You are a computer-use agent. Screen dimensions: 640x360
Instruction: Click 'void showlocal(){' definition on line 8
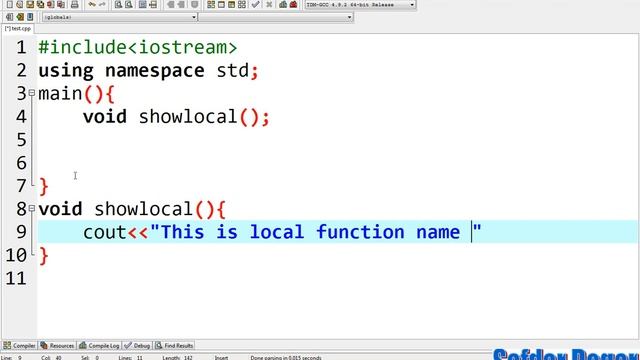132,209
